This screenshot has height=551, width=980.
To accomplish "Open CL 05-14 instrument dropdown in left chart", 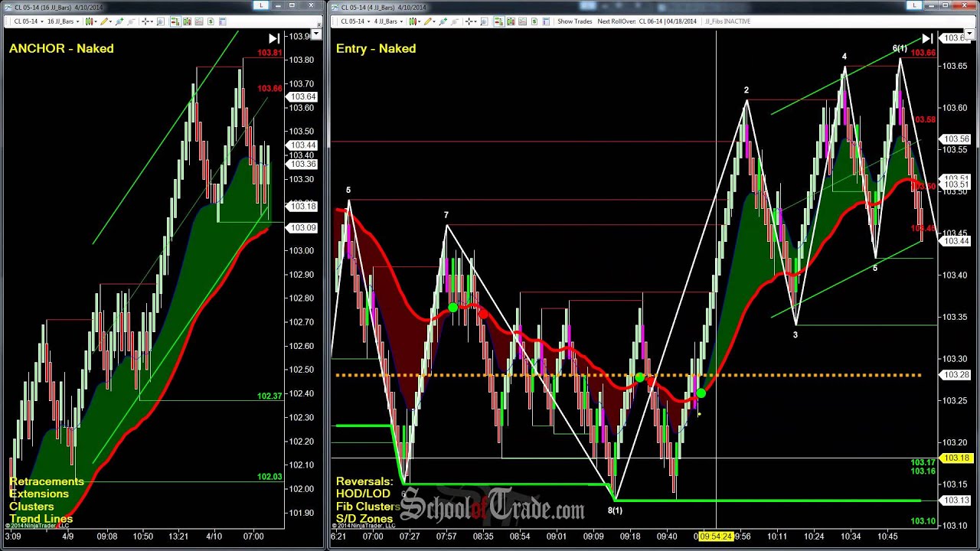I will [29, 21].
